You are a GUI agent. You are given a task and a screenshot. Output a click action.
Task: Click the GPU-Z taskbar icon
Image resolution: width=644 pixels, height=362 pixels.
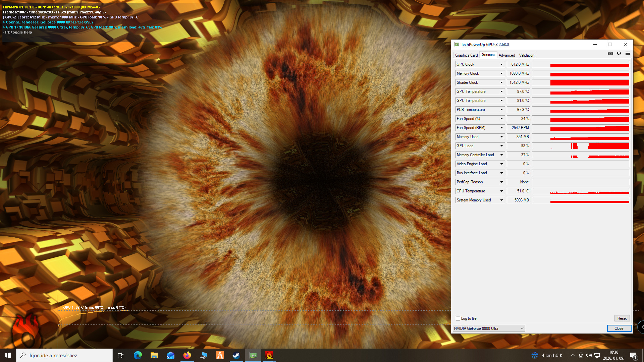click(x=253, y=355)
